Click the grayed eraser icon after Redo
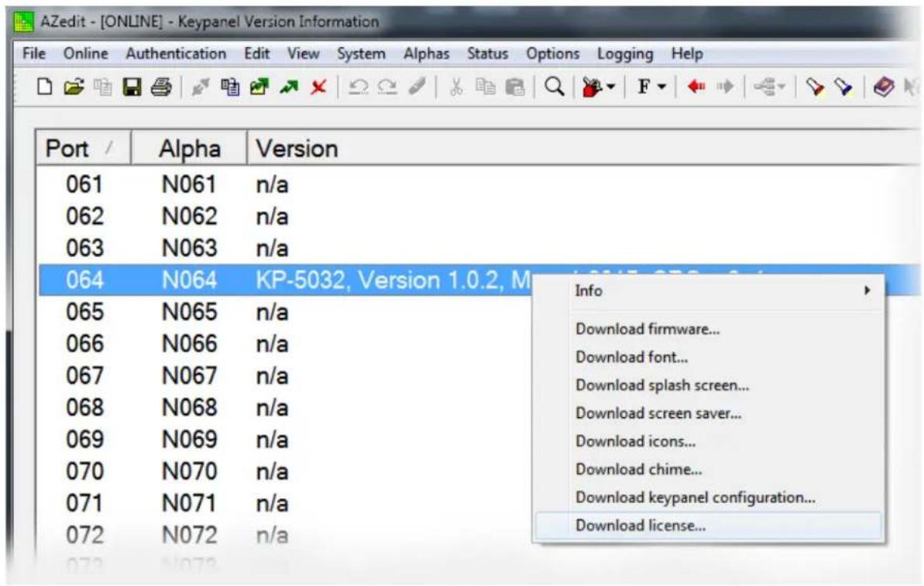Screen dimensions: 924x586 (417, 87)
